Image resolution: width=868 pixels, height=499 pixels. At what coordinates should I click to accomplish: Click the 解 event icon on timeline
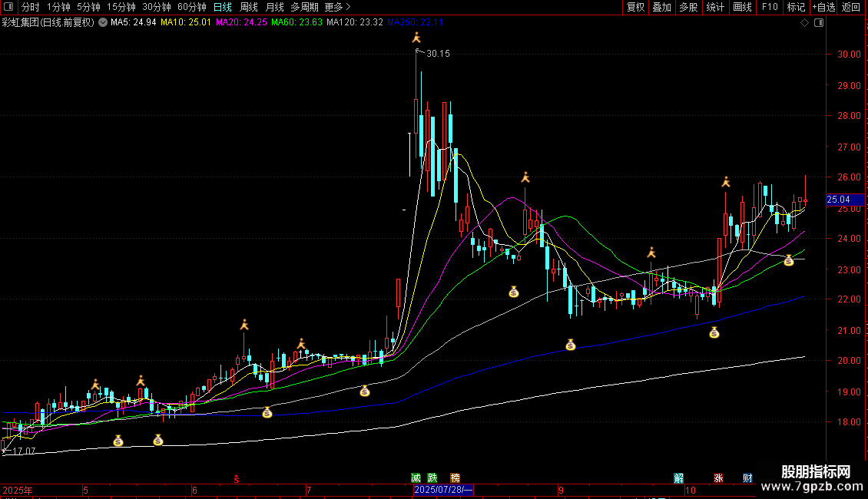click(678, 478)
